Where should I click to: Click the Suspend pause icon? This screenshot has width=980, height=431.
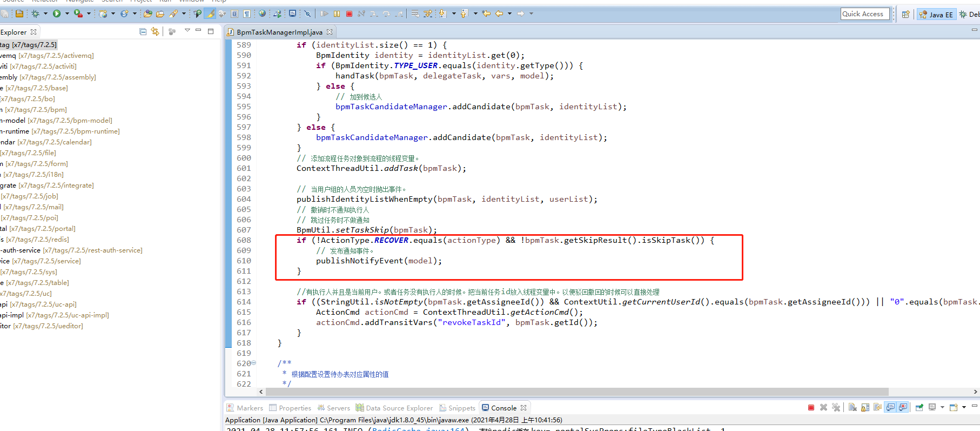click(x=337, y=14)
